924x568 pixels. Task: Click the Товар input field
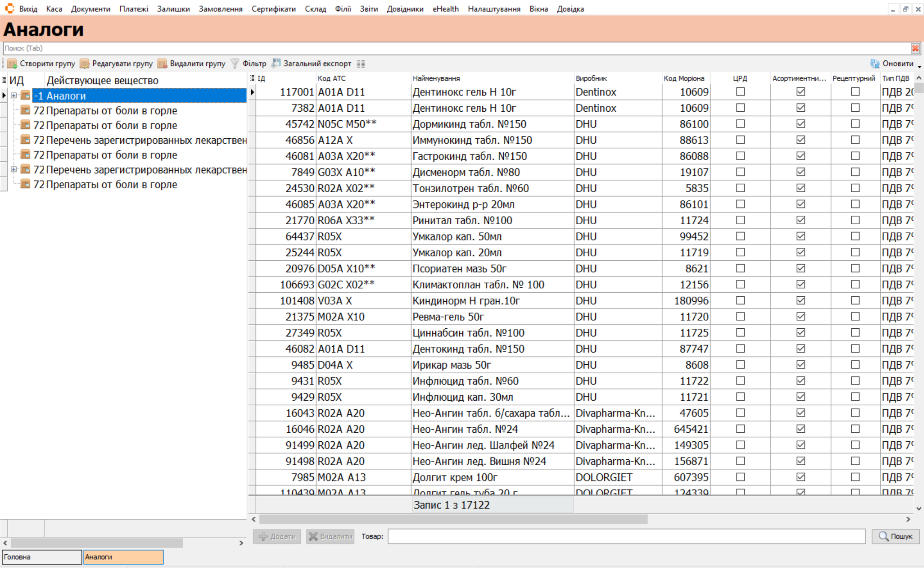(x=626, y=536)
